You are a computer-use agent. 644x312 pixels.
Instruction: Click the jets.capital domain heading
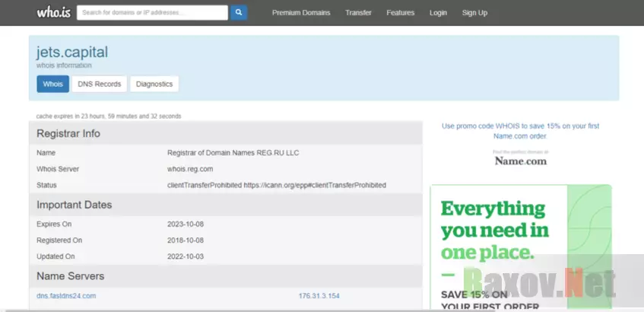[72, 53]
